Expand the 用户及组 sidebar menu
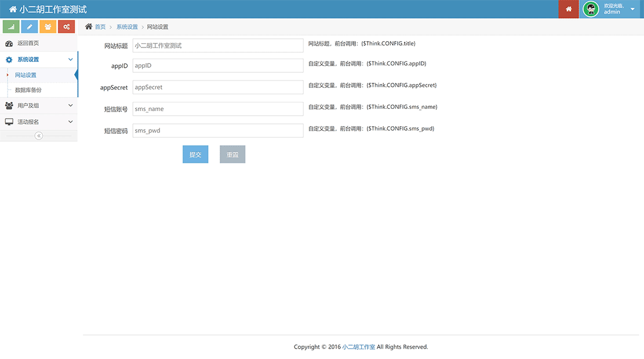The width and height of the screenshot is (644, 359). tap(38, 105)
